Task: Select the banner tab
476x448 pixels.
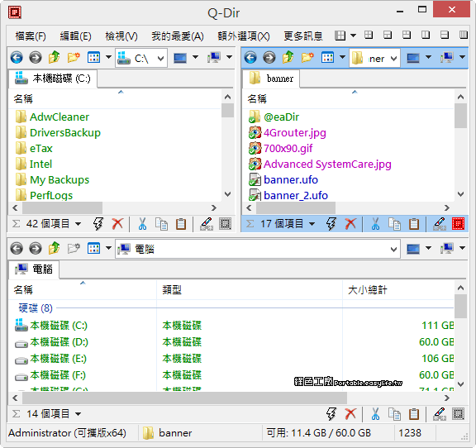Action: point(272,79)
